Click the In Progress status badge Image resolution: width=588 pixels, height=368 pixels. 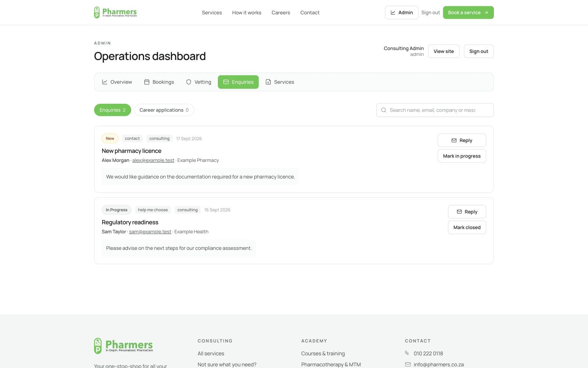pos(116,210)
